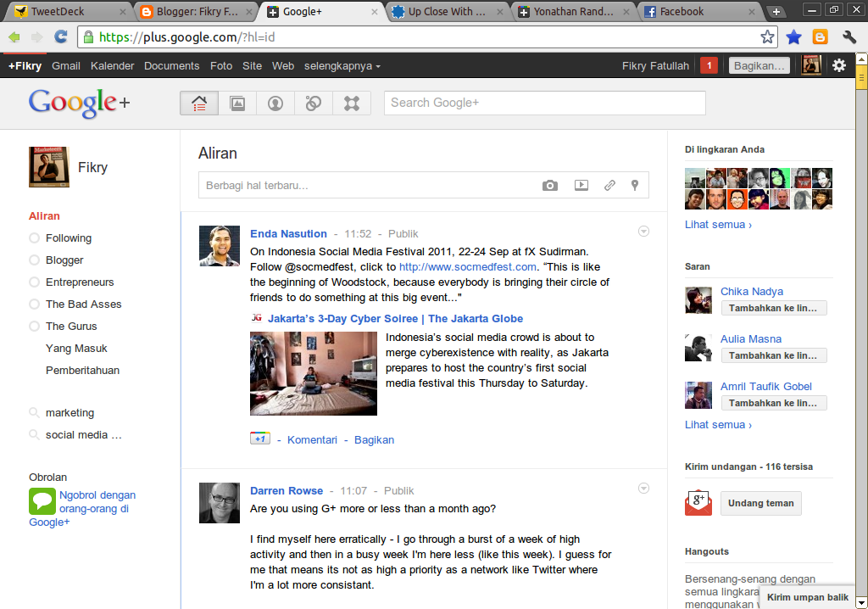Open the socmedfest.com link
This screenshot has width=868, height=609.
click(x=468, y=267)
